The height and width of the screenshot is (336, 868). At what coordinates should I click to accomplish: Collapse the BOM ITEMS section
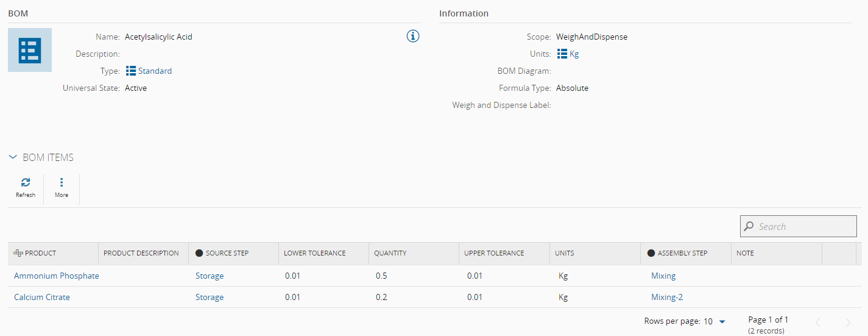click(x=13, y=157)
